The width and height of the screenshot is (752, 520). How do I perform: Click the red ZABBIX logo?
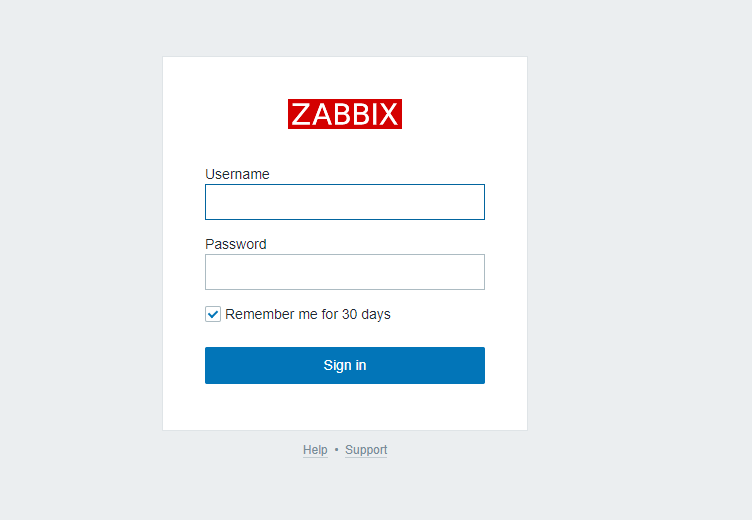point(345,114)
